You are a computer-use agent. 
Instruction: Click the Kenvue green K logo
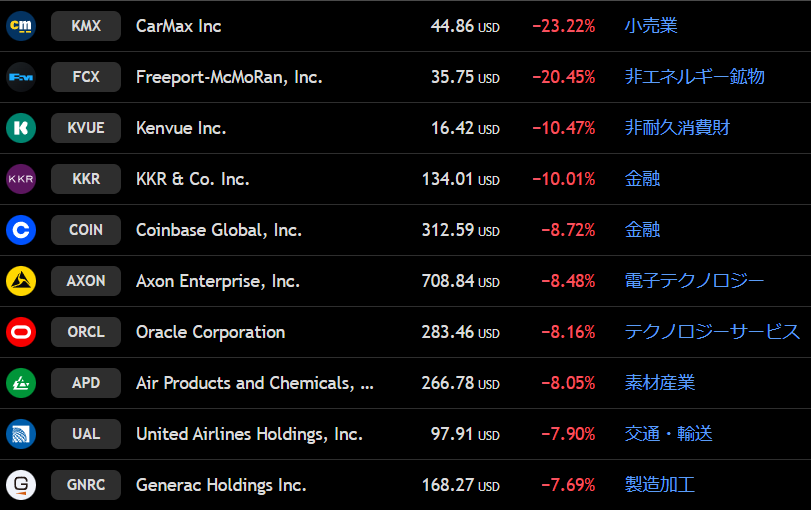(x=21, y=128)
